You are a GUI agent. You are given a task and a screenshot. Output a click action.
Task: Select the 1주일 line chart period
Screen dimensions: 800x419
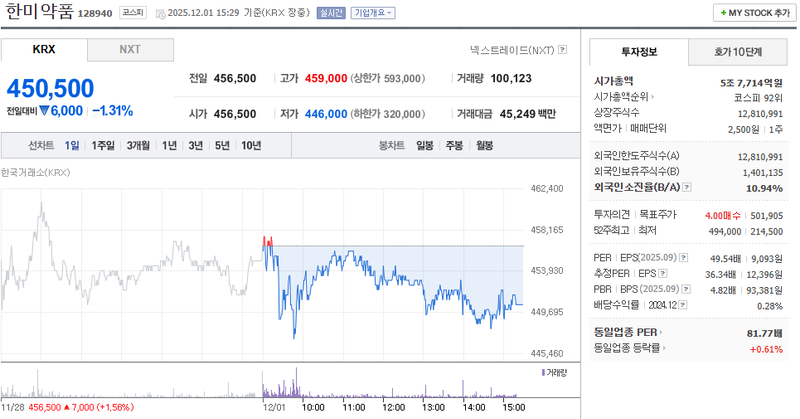click(x=103, y=145)
